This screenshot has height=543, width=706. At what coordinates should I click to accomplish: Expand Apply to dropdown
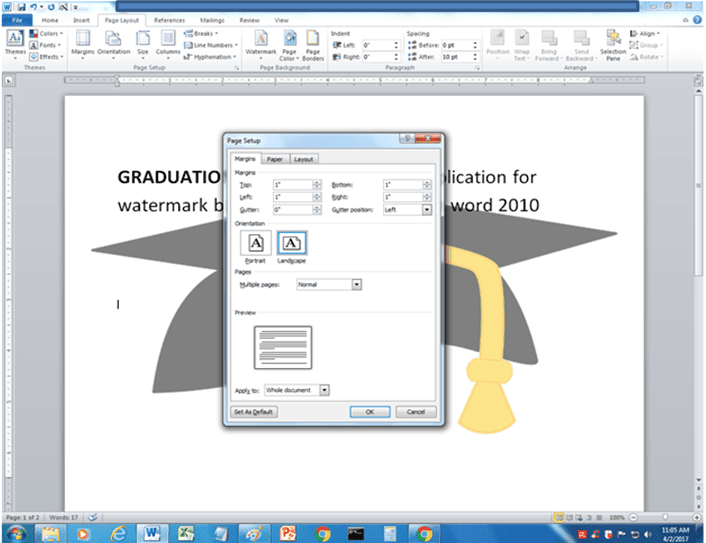coord(325,390)
